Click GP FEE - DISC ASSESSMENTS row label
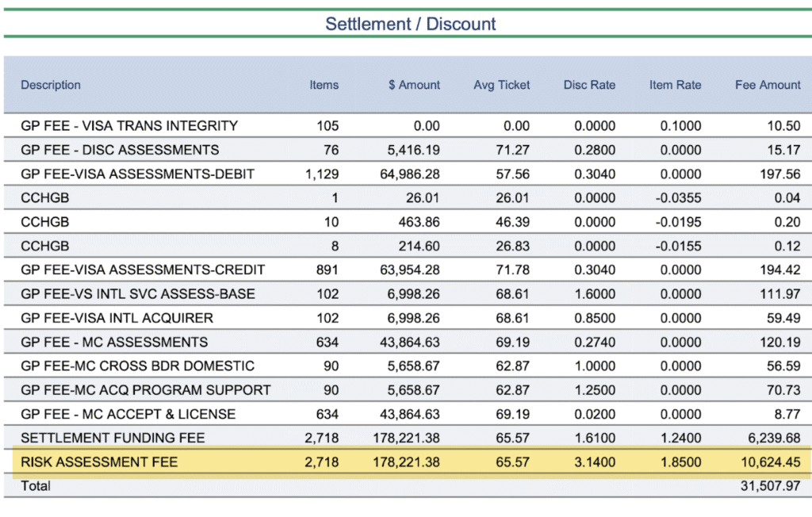812x517 pixels. pyautogui.click(x=121, y=150)
